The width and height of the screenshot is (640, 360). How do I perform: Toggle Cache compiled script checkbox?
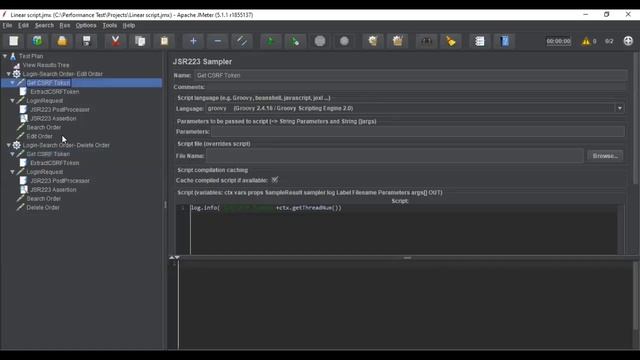(275, 180)
